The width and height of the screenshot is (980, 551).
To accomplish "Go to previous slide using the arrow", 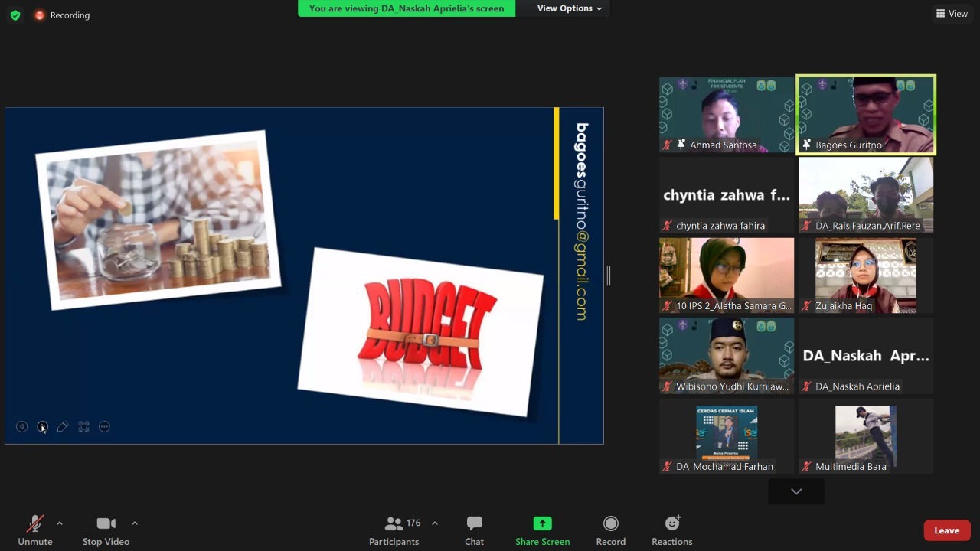I will click(22, 427).
